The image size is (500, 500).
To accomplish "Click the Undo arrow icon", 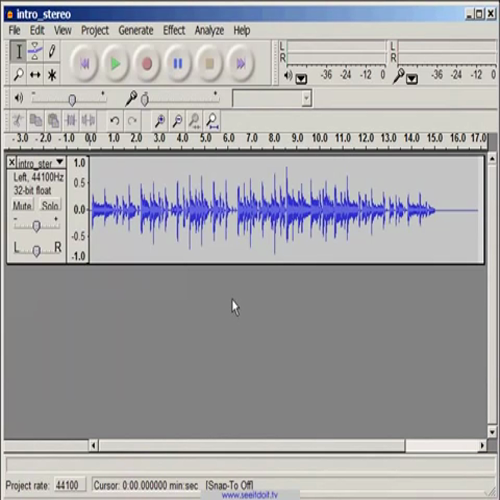I will coord(115,121).
